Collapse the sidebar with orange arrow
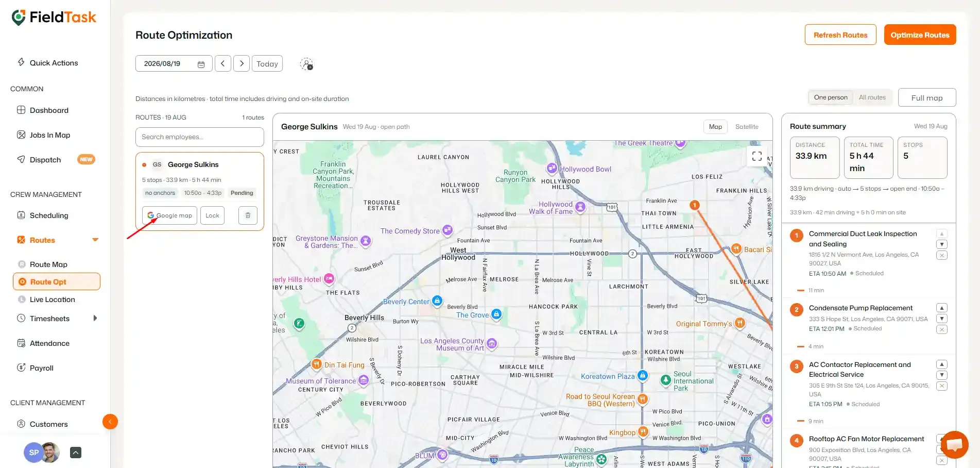Image resolution: width=980 pixels, height=468 pixels. point(110,422)
